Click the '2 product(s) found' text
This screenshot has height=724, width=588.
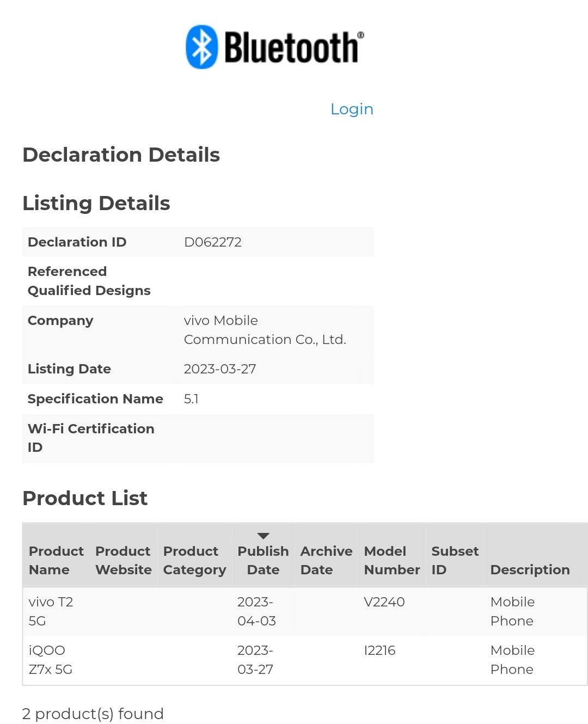[x=93, y=714]
